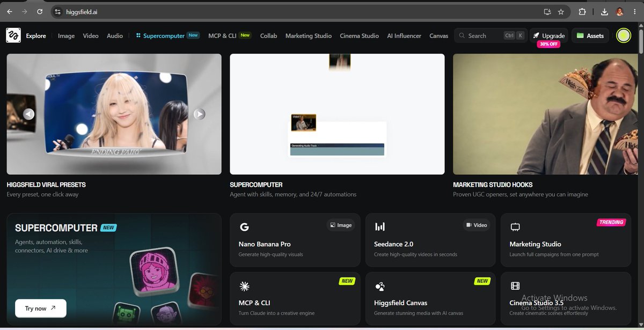Open Cinema Studio in navigation bar
This screenshot has height=330, width=644.
(360, 35)
